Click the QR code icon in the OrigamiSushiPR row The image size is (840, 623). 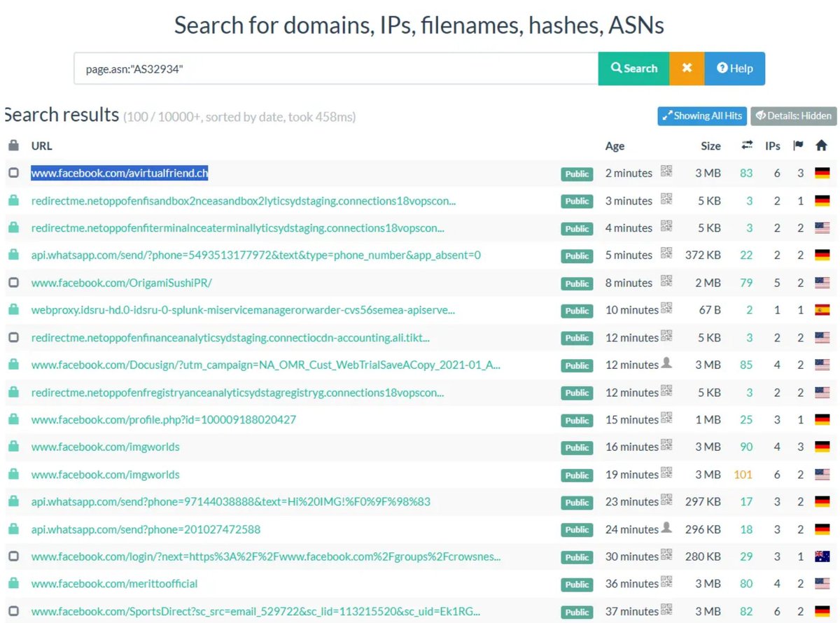[666, 281]
